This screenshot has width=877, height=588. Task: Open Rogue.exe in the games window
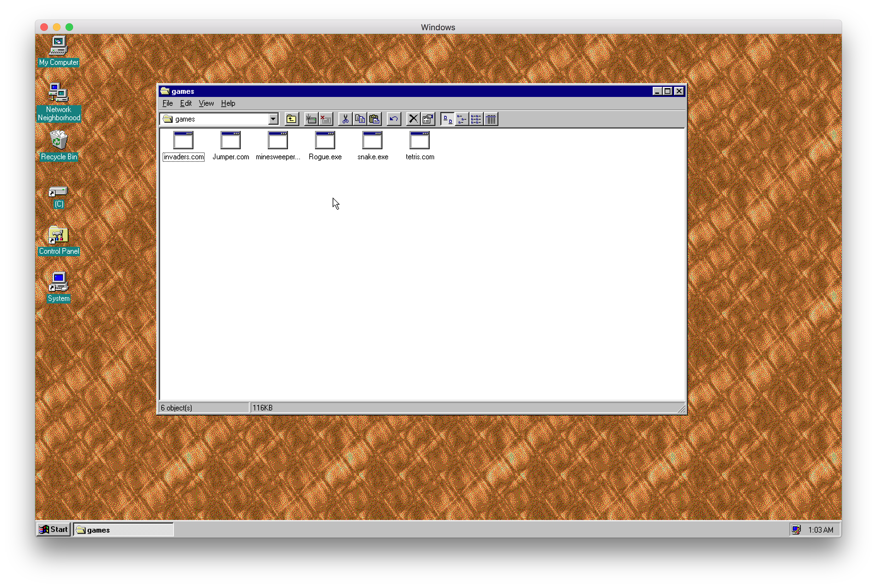coord(325,146)
